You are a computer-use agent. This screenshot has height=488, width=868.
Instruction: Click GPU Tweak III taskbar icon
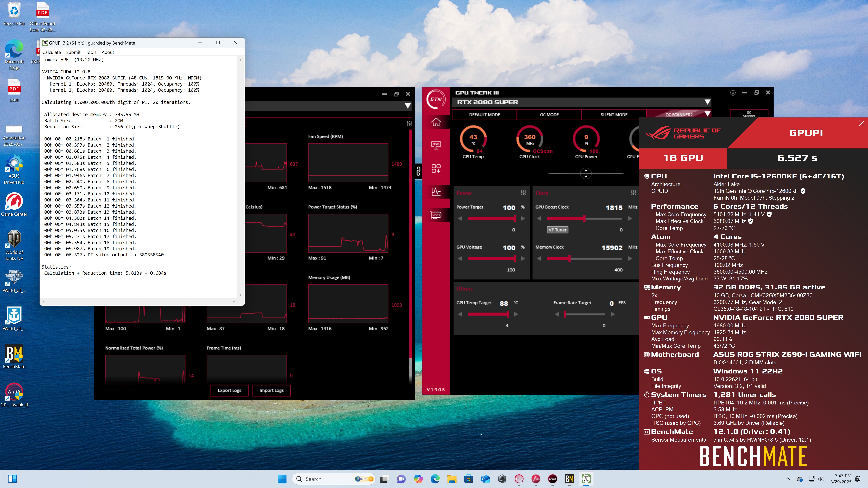519,479
